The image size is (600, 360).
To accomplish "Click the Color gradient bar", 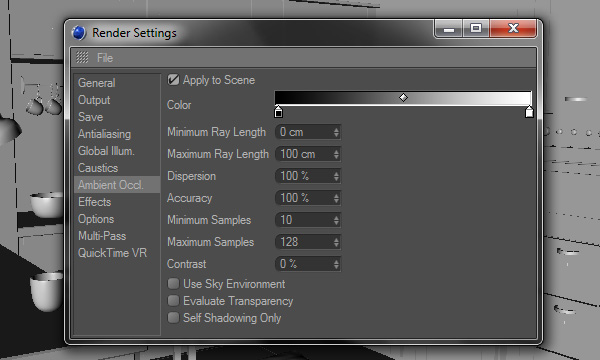I will 403,98.
